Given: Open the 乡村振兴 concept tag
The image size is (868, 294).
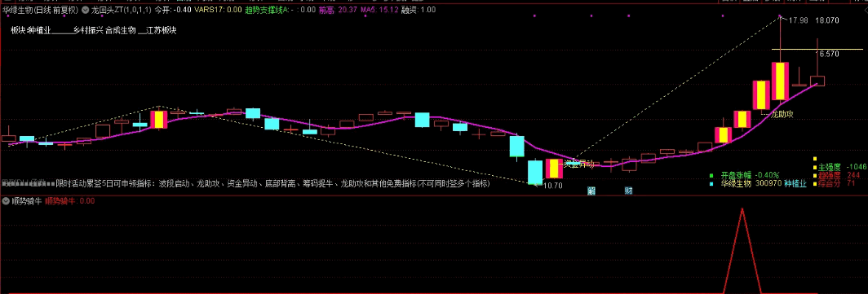Looking at the screenshot, I should pyautogui.click(x=88, y=30).
